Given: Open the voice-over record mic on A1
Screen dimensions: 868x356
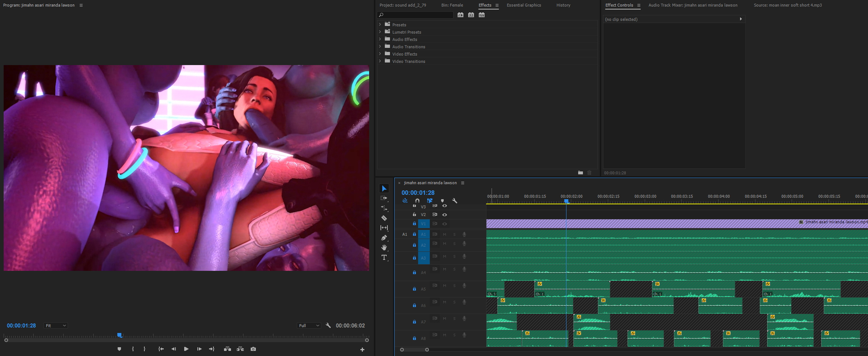Looking at the screenshot, I should tap(464, 234).
